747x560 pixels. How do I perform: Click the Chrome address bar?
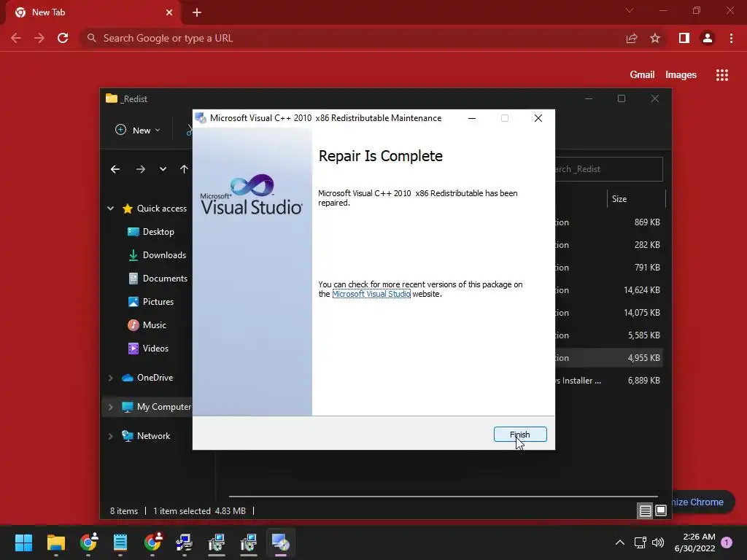pyautogui.click(x=352, y=38)
